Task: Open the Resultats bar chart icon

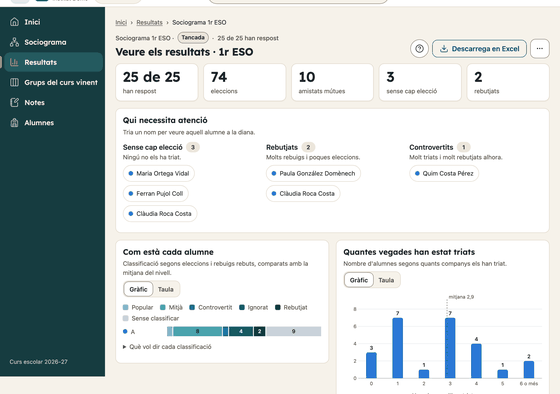Action: [x=14, y=62]
